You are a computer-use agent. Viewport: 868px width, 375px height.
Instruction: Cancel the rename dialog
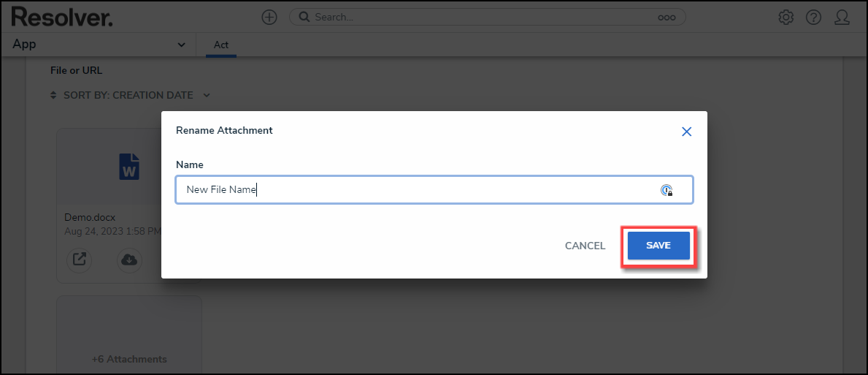(585, 246)
